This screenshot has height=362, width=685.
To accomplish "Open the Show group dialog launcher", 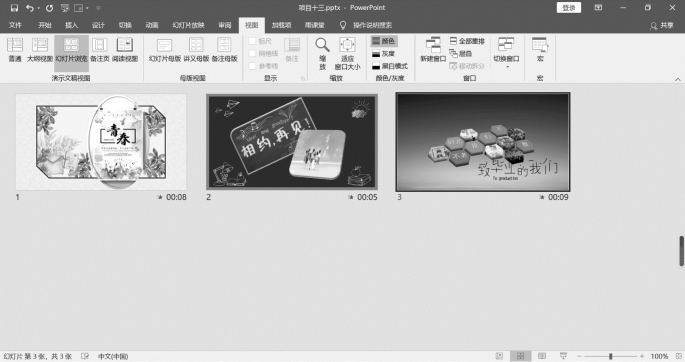I will pyautogui.click(x=302, y=78).
